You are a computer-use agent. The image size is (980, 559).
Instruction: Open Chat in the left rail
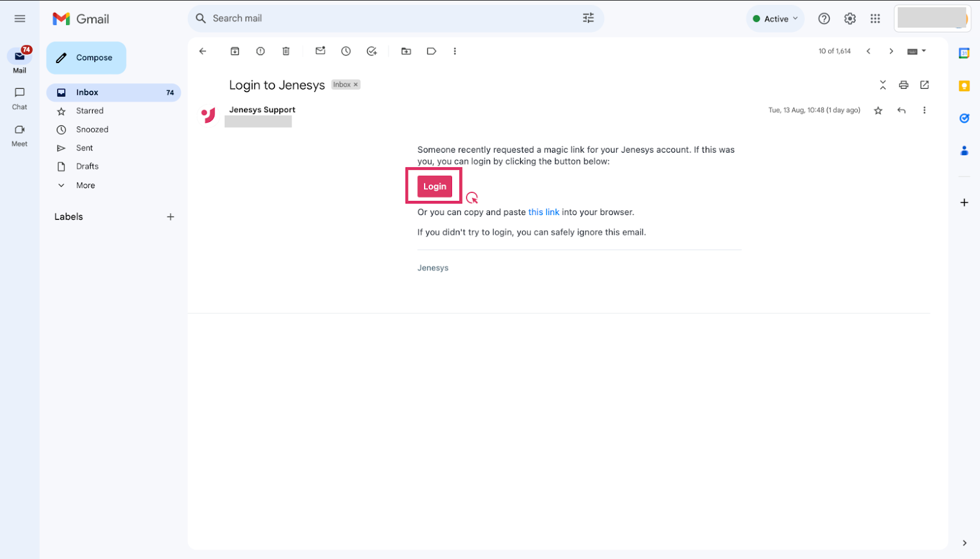coord(20,98)
